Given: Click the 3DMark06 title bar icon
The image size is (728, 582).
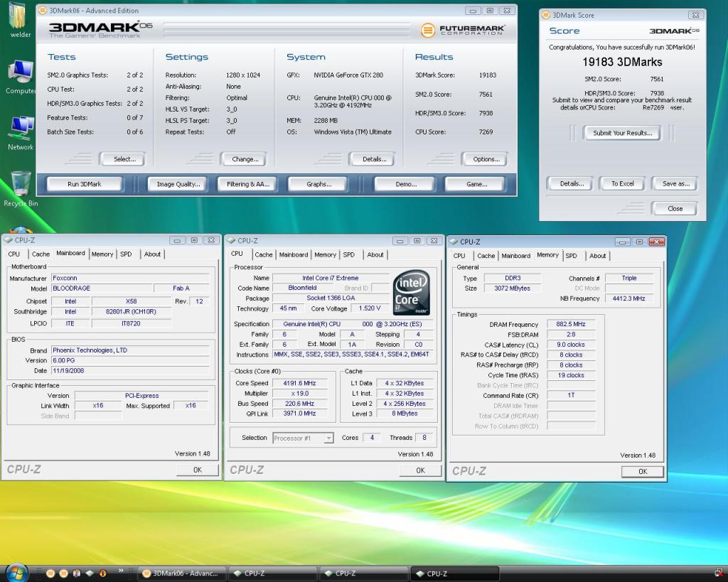Looking at the screenshot, I should [x=42, y=10].
